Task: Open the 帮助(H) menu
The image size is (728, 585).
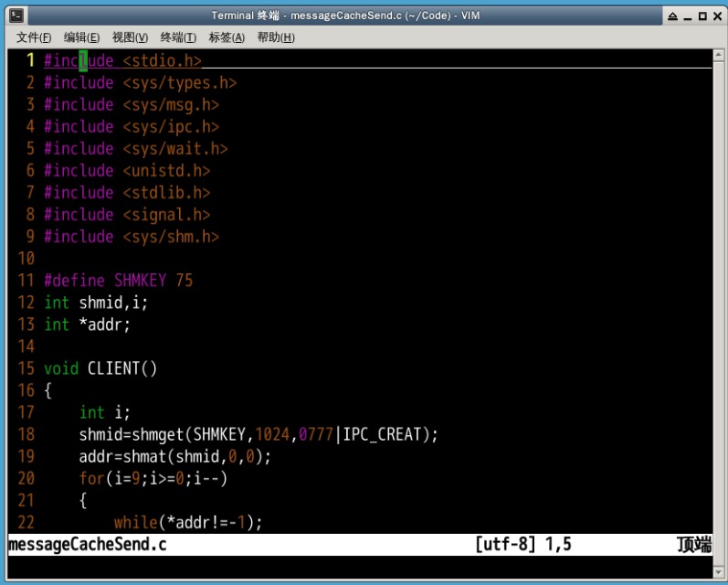Action: (x=276, y=37)
